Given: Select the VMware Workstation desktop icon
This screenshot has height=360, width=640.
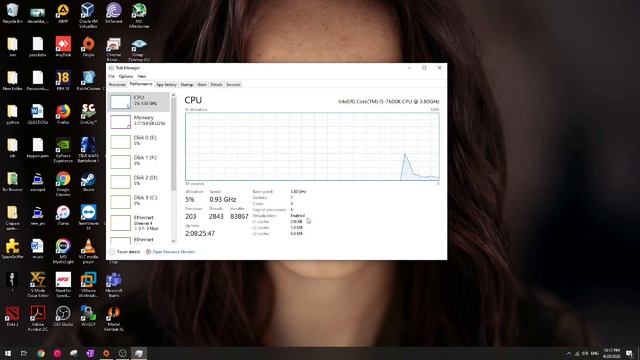Looking at the screenshot, I should pyautogui.click(x=88, y=285).
